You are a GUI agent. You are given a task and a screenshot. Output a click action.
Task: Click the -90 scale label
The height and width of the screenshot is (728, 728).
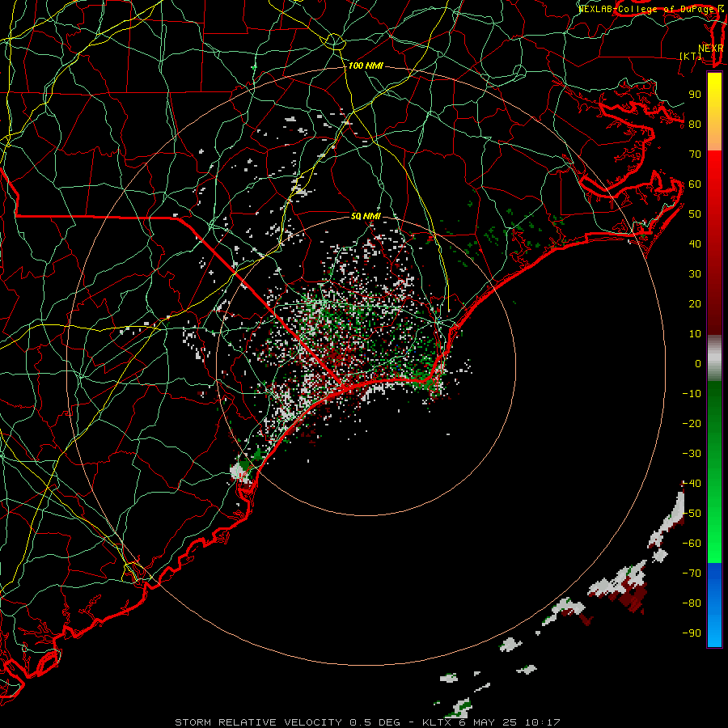tap(692, 633)
